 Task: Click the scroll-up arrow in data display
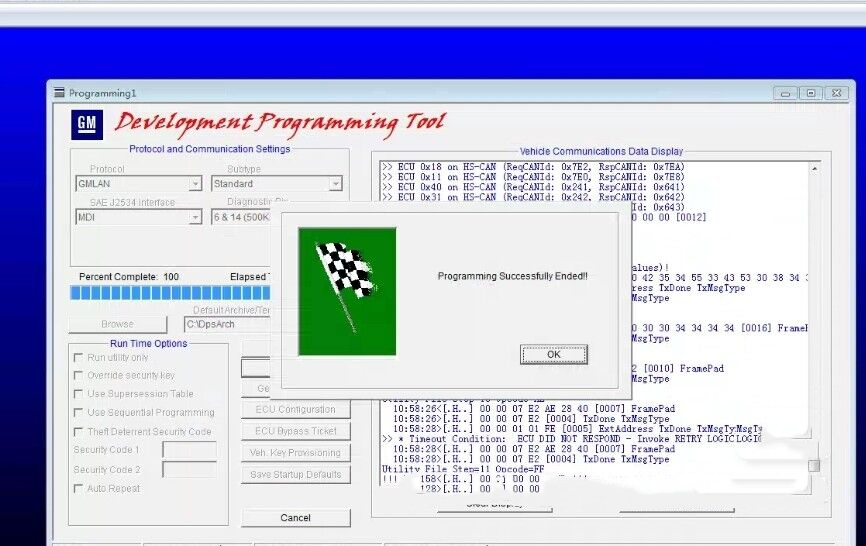815,168
